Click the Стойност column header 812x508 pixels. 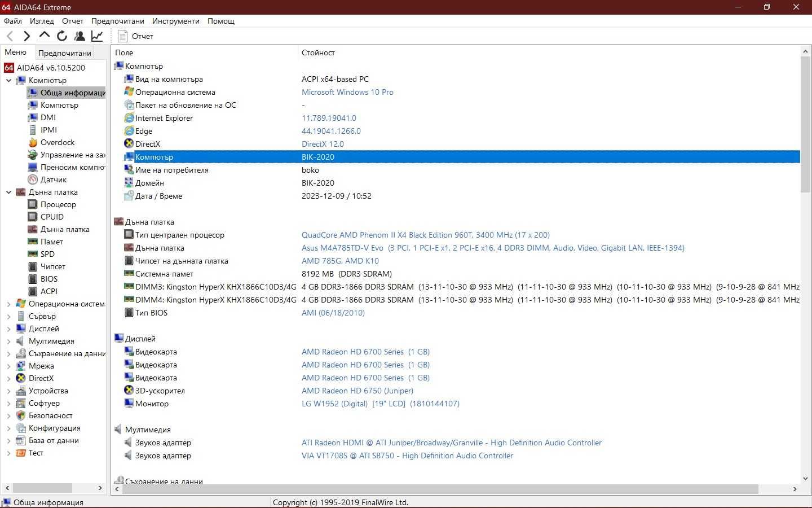coord(549,52)
